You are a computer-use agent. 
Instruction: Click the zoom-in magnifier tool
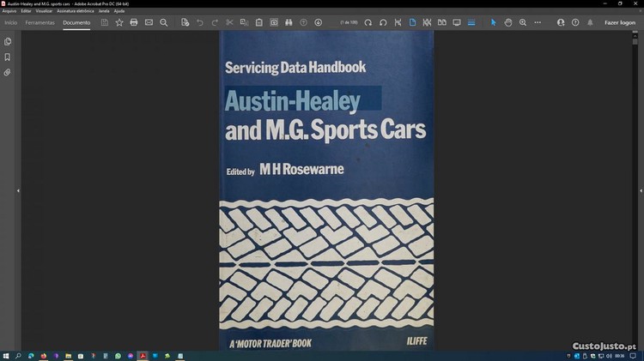tap(523, 22)
